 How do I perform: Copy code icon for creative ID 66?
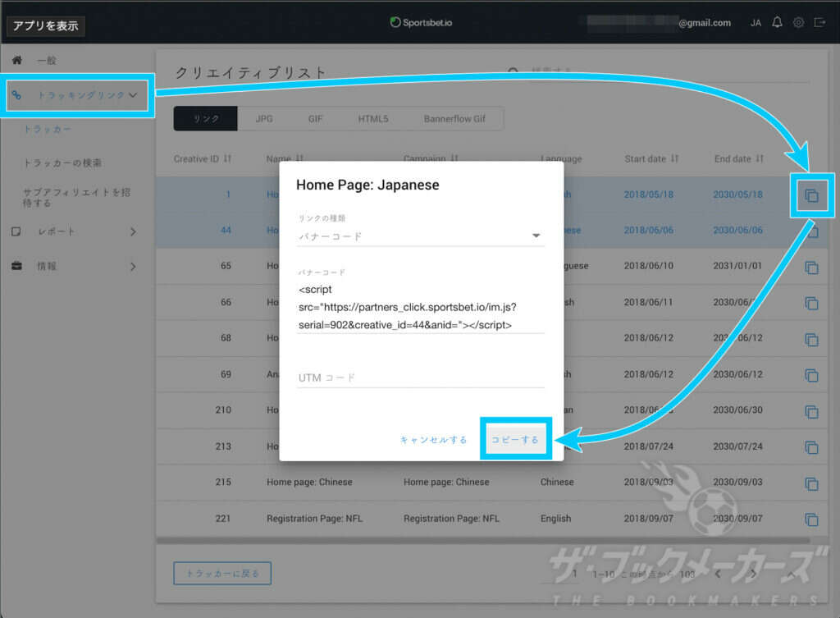[811, 304]
